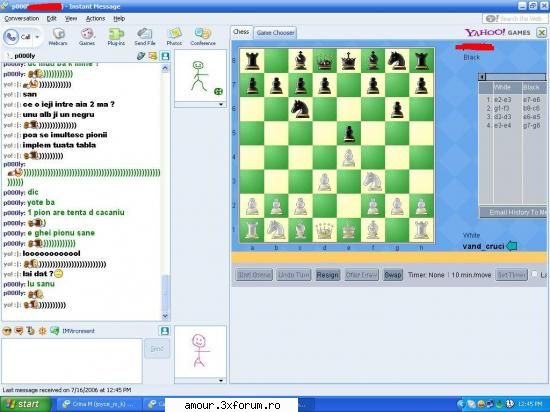This screenshot has width=550, height=412.
Task: Click the Resign button
Action: (328, 275)
